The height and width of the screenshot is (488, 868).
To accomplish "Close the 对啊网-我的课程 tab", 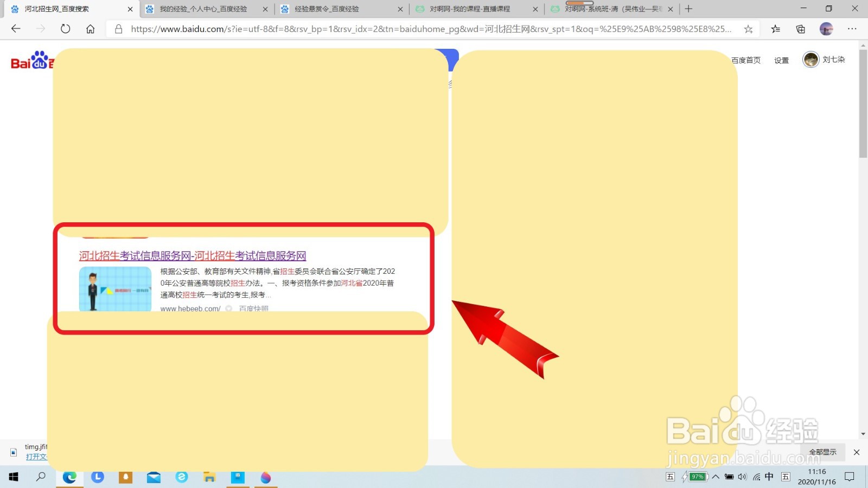I will click(535, 9).
